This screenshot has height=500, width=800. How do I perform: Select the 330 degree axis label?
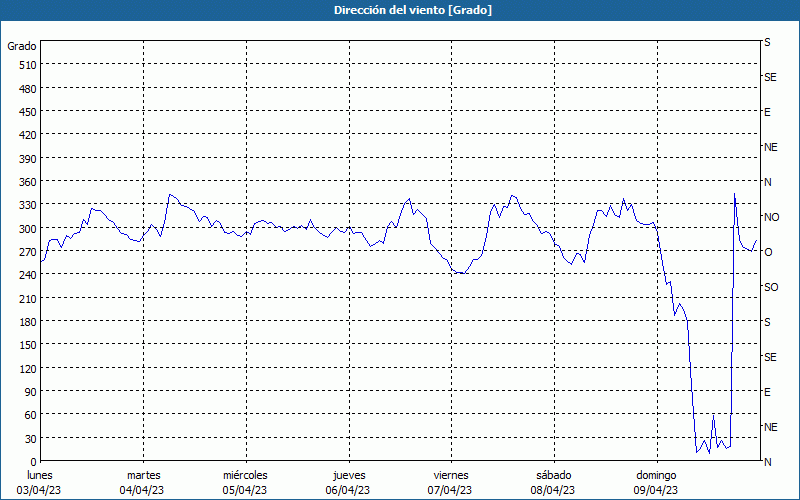click(x=28, y=205)
